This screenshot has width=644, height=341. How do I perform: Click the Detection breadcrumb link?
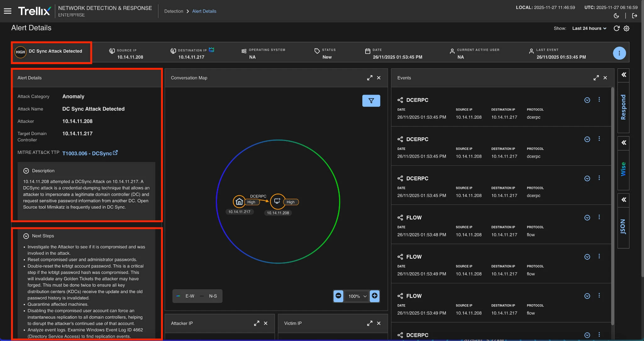pyautogui.click(x=174, y=11)
